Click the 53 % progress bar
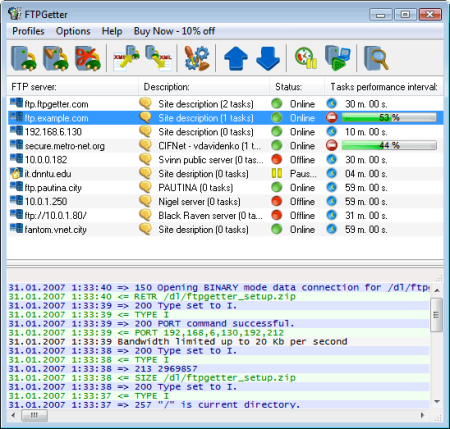Screen dimensions: 450x429 (x=389, y=117)
